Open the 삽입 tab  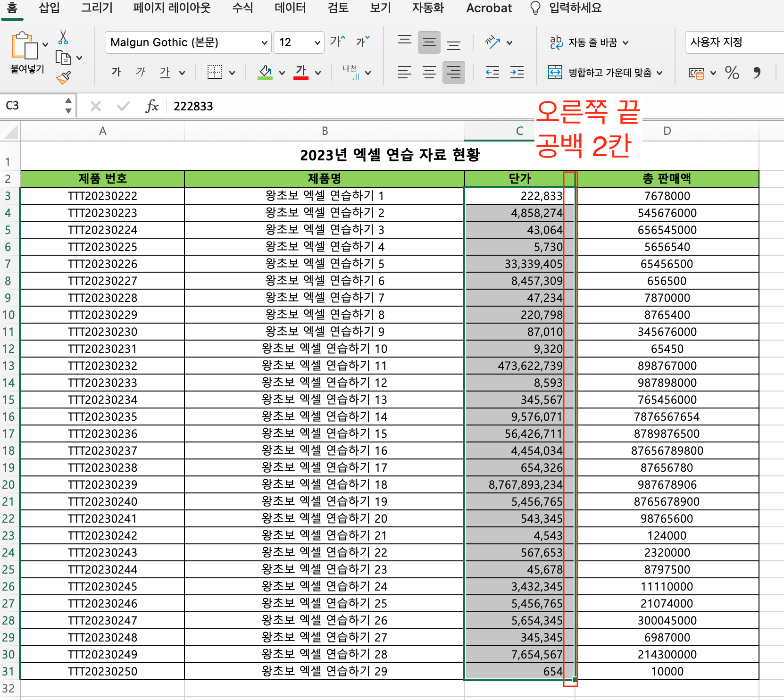click(x=50, y=8)
